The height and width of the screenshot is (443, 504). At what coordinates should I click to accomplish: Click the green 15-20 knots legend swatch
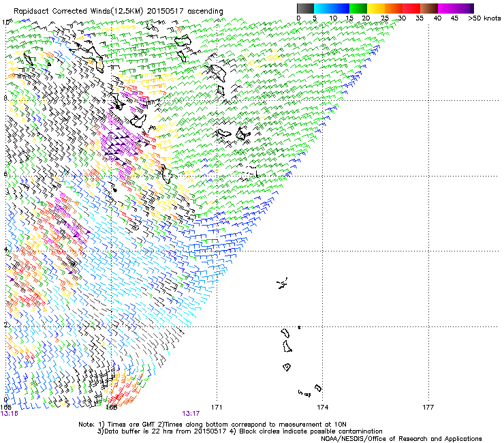pos(358,8)
